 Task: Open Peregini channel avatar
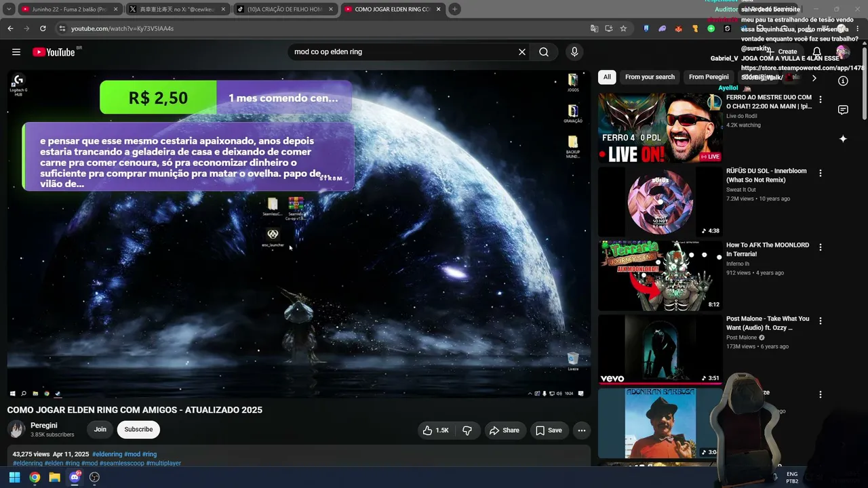pos(16,430)
